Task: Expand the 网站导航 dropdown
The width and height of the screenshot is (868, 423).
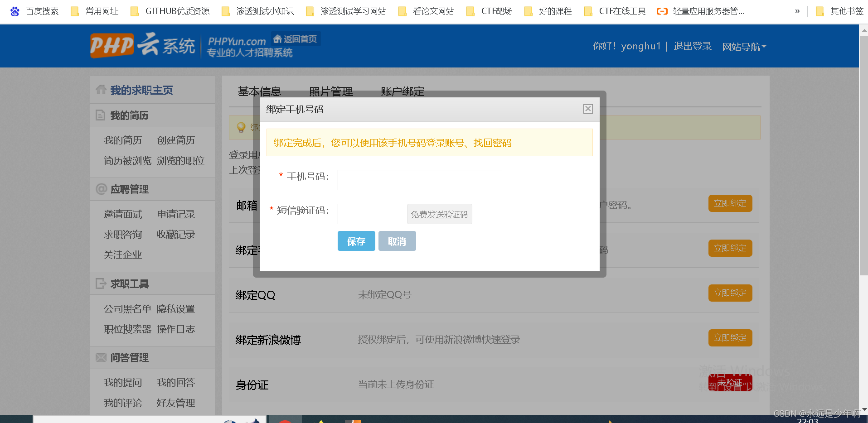Action: [744, 47]
